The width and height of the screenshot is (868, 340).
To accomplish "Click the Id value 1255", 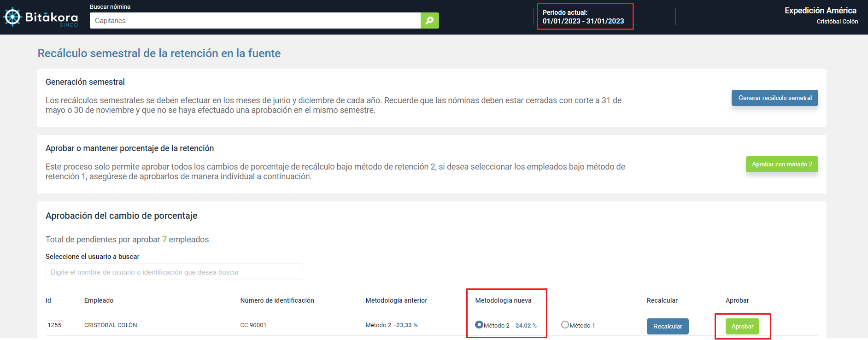I will [54, 325].
